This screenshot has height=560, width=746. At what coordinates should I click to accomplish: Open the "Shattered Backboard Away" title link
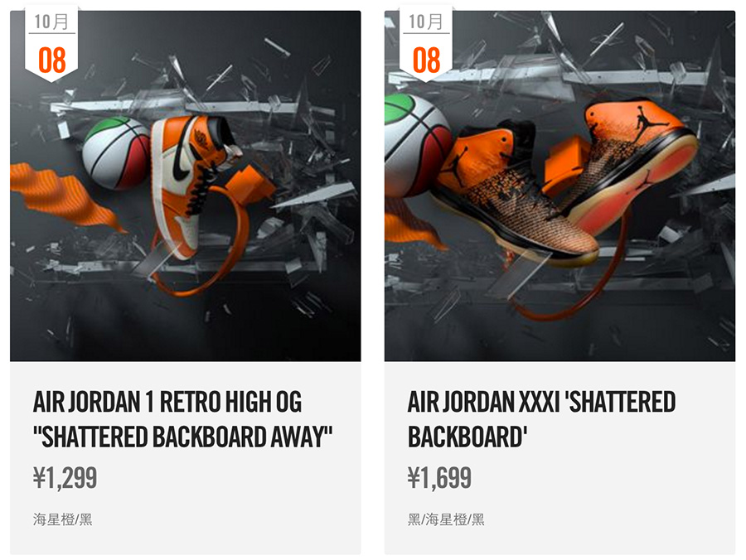point(182,419)
